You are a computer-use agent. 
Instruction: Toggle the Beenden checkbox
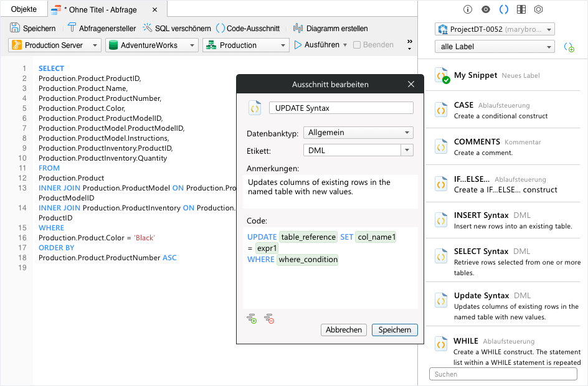(357, 45)
